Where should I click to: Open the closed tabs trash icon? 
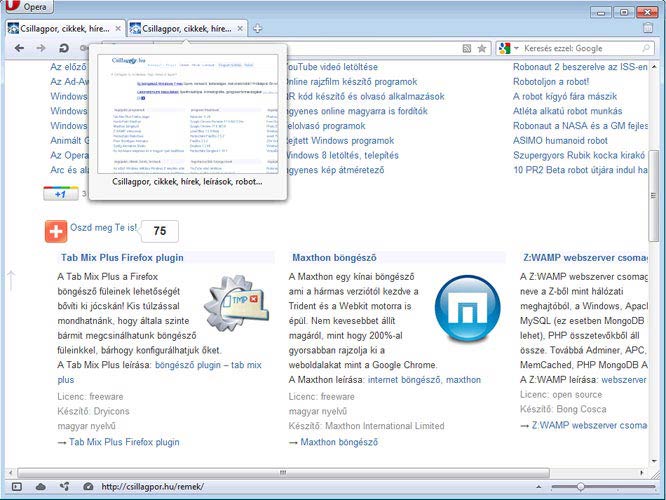pyautogui.click(x=648, y=28)
